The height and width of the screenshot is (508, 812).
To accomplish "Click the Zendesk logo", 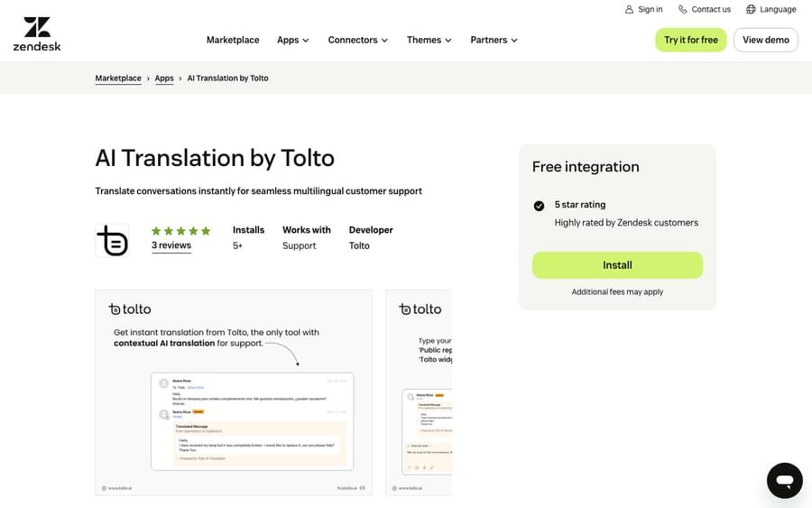I will tap(37, 34).
